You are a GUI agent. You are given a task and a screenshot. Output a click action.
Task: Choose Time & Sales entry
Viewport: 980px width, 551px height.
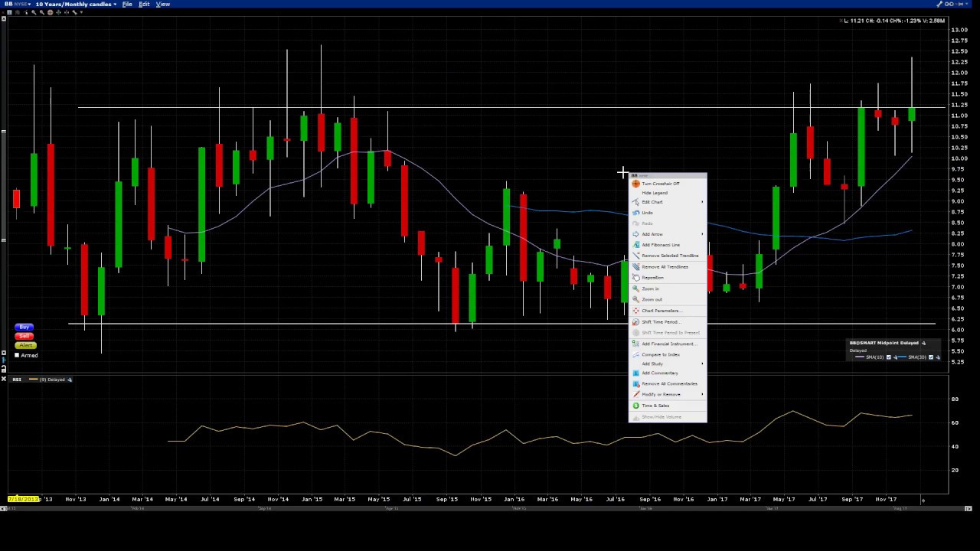(x=668, y=406)
